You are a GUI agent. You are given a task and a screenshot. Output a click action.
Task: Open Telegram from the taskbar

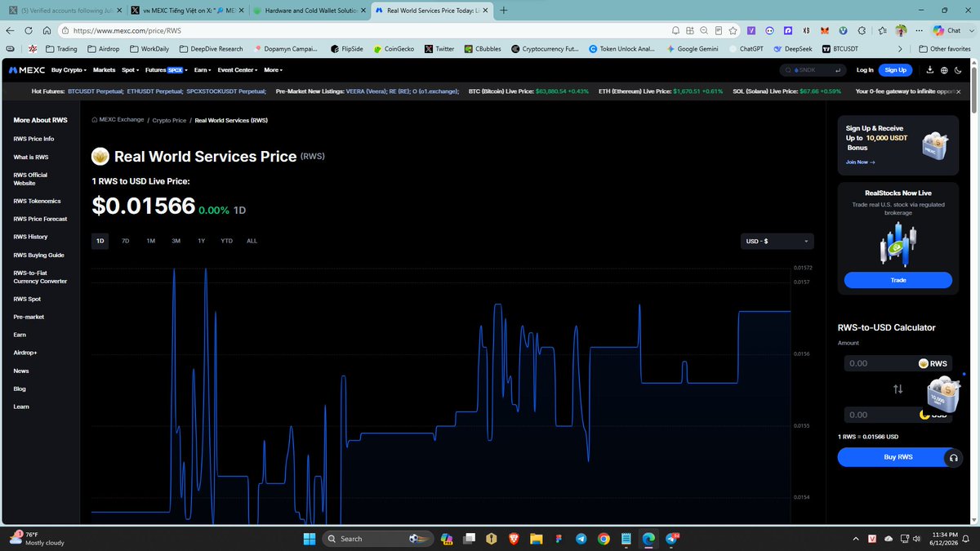click(x=581, y=539)
